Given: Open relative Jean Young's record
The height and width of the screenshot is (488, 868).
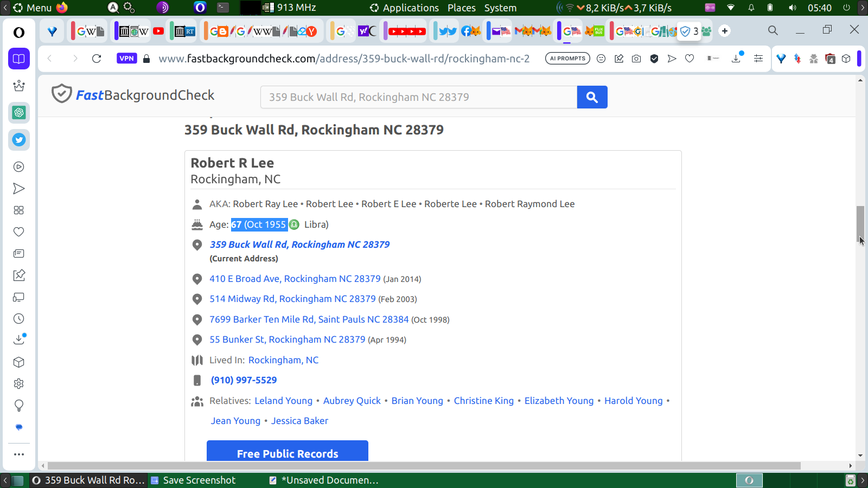Looking at the screenshot, I should pos(236,421).
